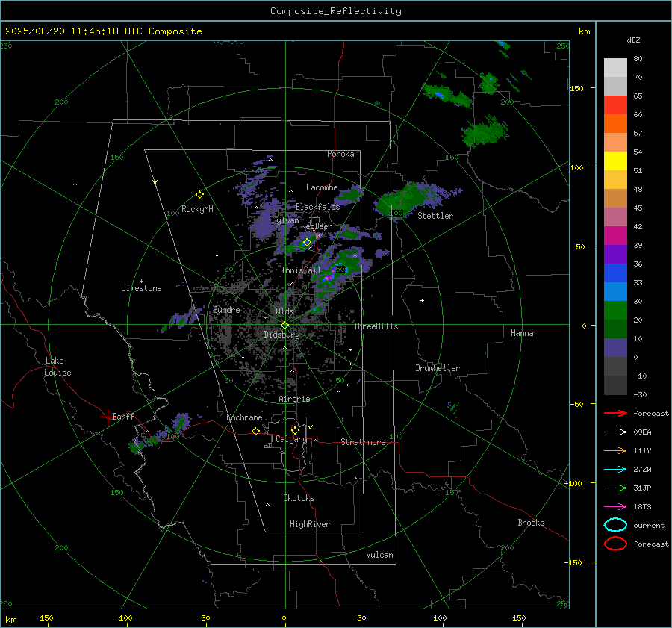672x628 pixels.
Task: Click the 2025/08/20 11:45:18 UTC timestamp
Action: [x=74, y=31]
